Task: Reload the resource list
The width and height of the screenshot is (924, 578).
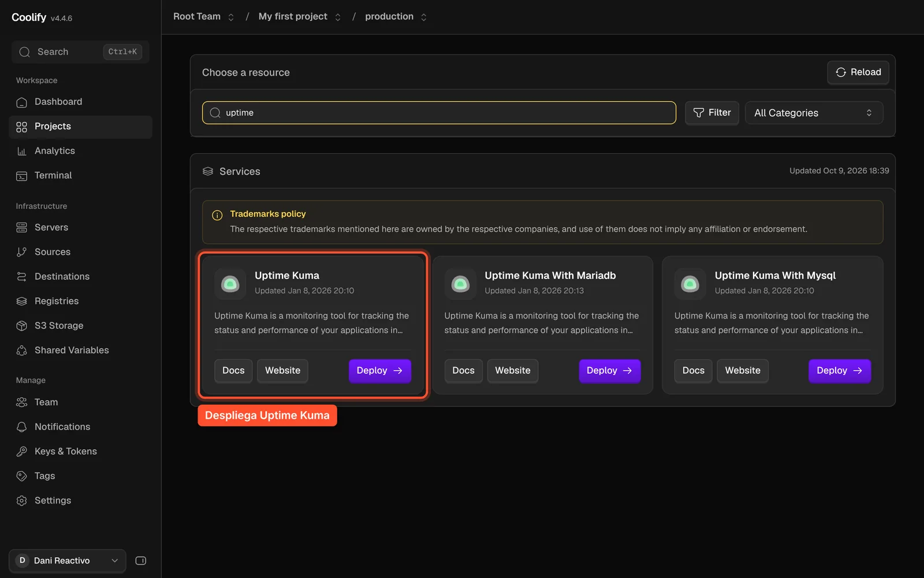Action: 858,72
